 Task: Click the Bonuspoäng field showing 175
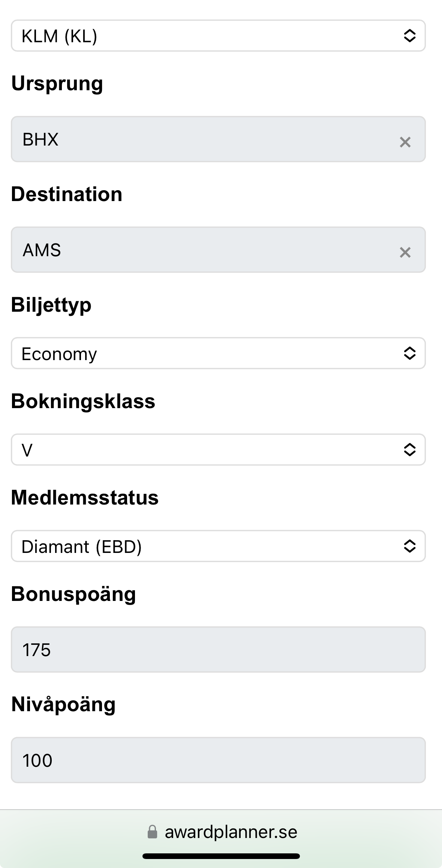click(218, 649)
